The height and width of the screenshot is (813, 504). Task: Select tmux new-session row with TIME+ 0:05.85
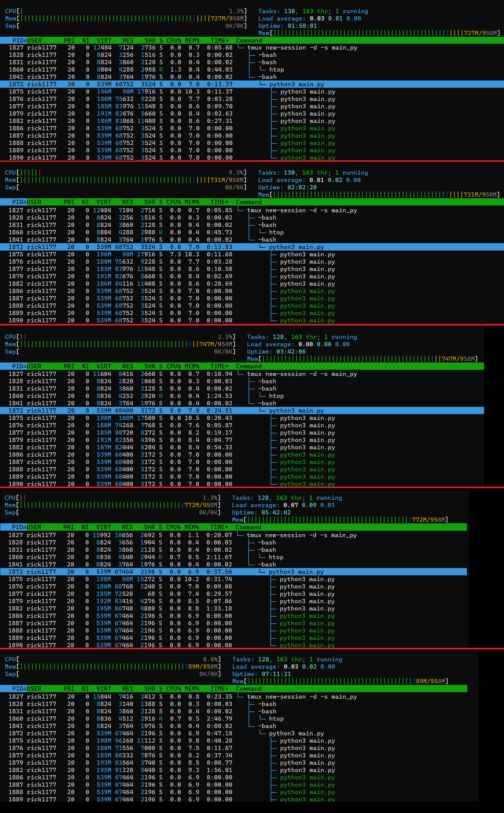click(252, 210)
